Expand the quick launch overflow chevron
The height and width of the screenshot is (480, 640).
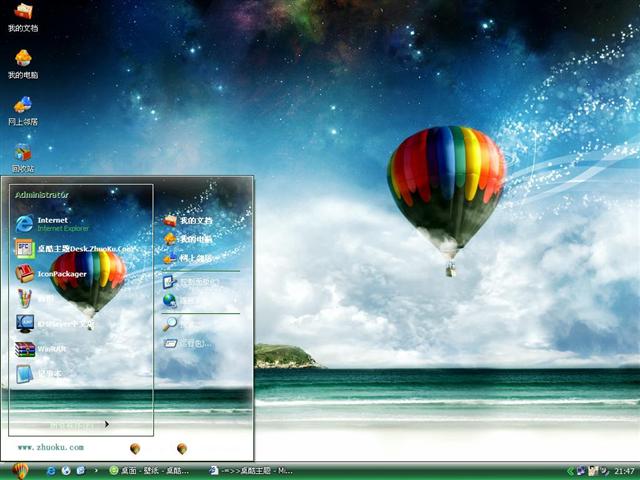tap(96, 471)
